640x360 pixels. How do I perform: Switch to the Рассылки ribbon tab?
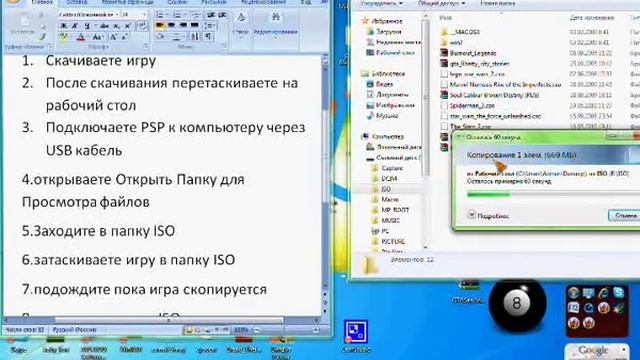(213, 2)
